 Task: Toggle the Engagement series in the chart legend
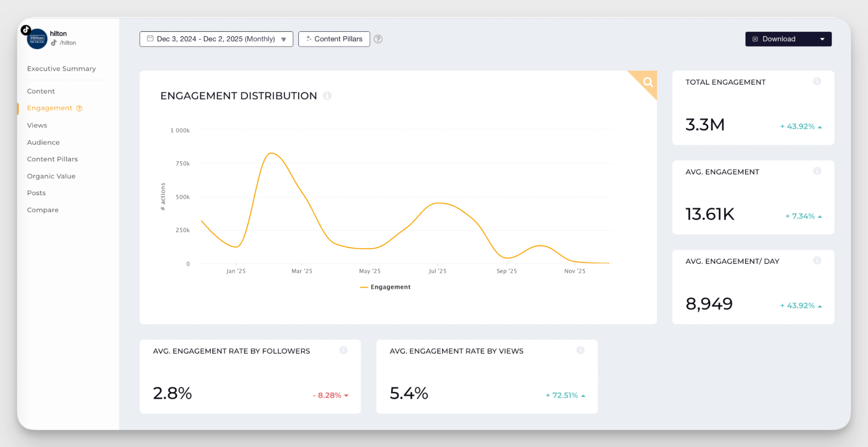click(385, 286)
